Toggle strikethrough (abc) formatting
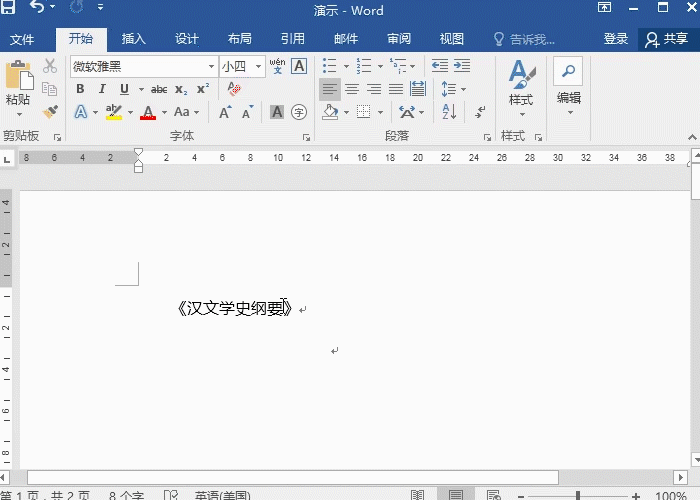Viewport: 700px width, 500px height. (159, 89)
